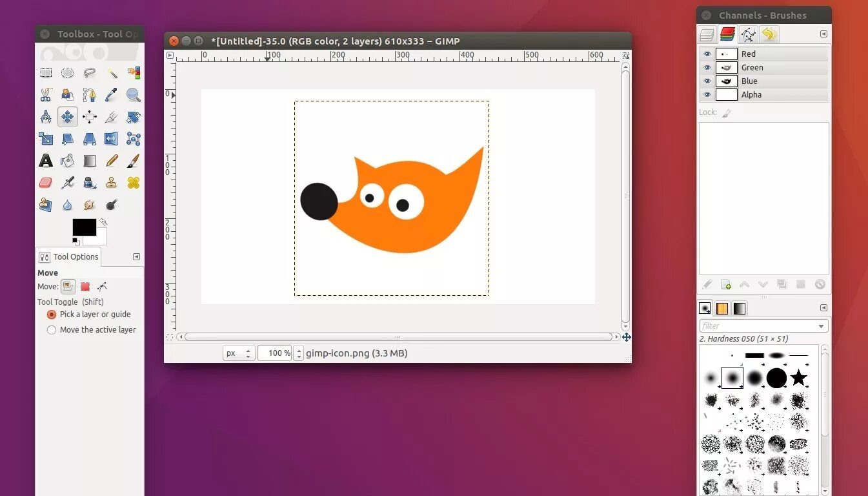Image resolution: width=868 pixels, height=496 pixels.
Task: Select the Rectangle Select tool
Action: (x=46, y=73)
